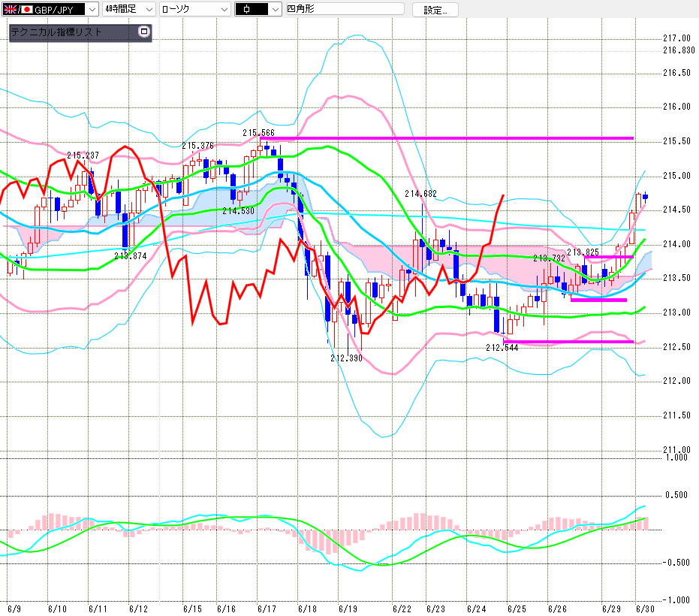
Task: Click the 216.830 axis price value
Action: click(679, 50)
